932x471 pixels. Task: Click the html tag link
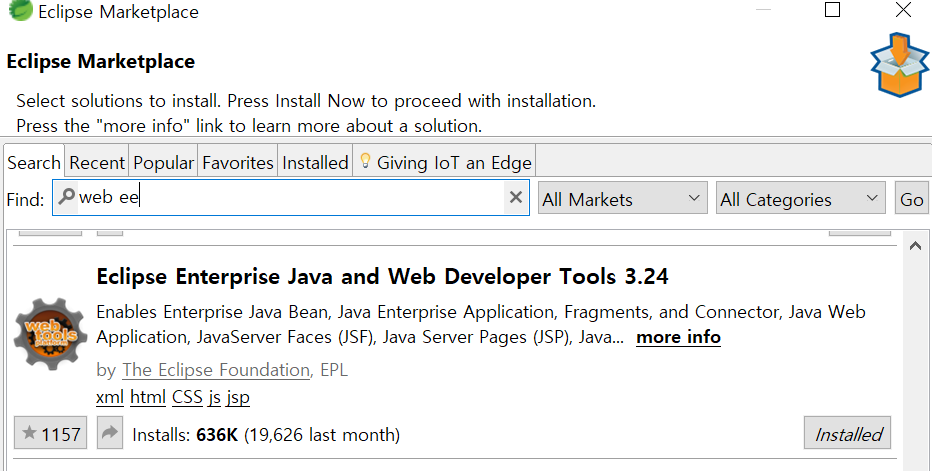(x=148, y=397)
